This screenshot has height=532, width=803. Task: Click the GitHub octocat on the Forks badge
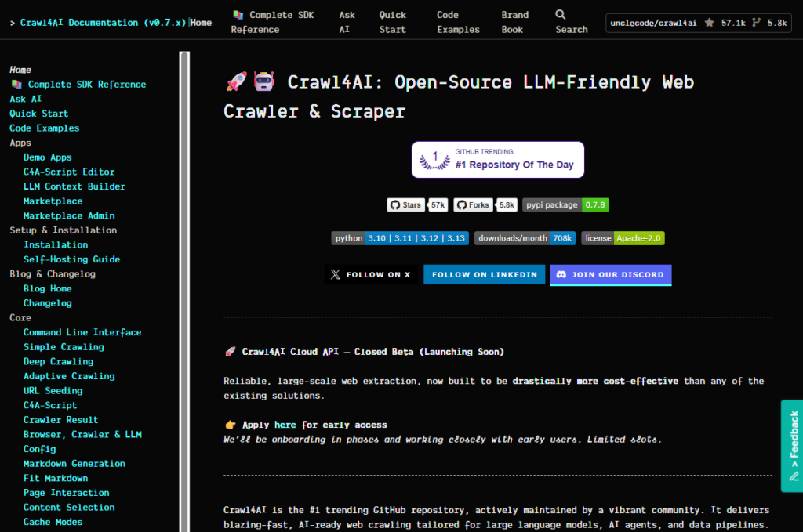[x=460, y=204]
